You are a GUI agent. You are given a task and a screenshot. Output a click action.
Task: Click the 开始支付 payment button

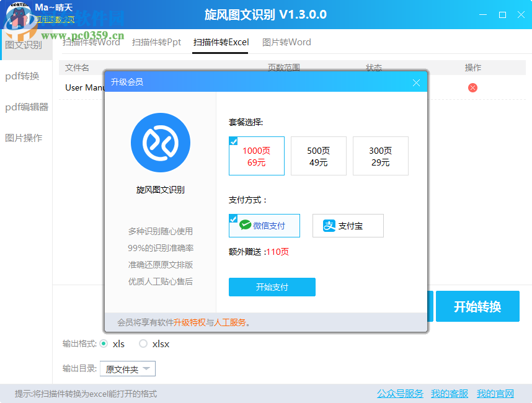(272, 287)
